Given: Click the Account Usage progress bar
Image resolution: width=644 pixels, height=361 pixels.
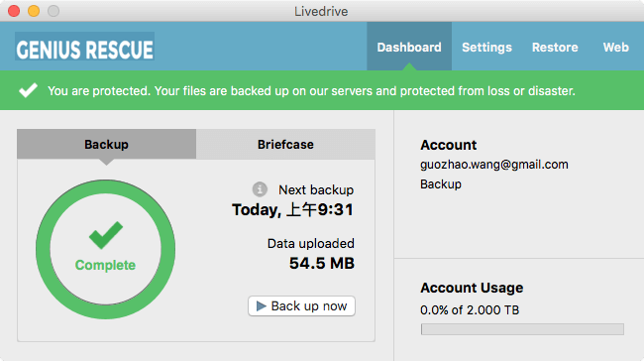Looking at the screenshot, I should [x=522, y=329].
